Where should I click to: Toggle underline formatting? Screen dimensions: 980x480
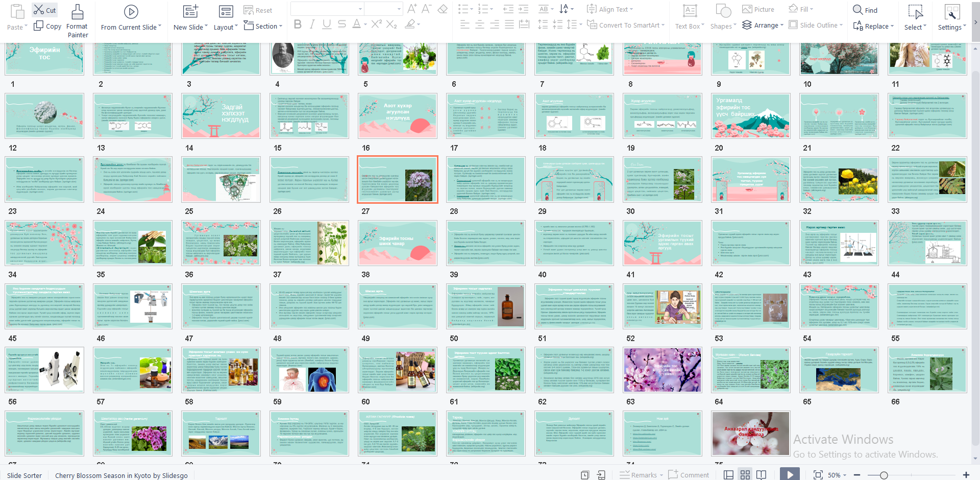coord(327,23)
